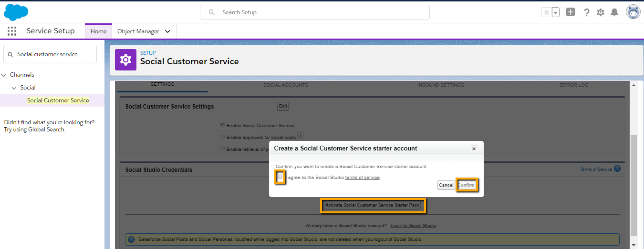Screen dimensions: 644x249
Task: Select Social Customer Service in sidebar tree
Action: click(58, 100)
